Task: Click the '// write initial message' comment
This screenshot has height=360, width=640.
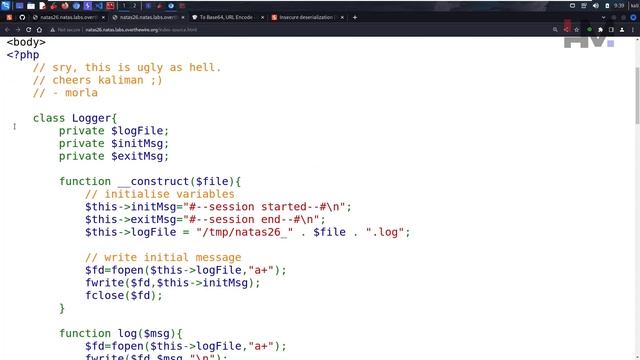Action: (x=163, y=258)
